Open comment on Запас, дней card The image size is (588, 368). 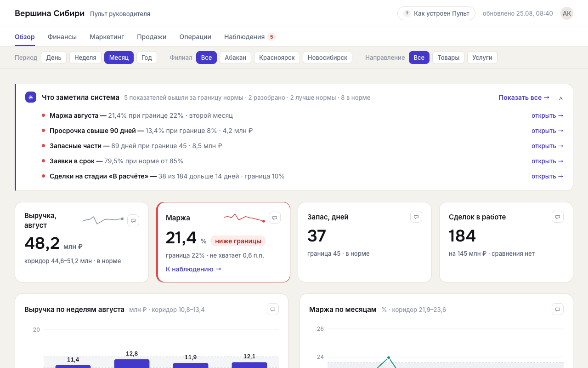tap(416, 217)
